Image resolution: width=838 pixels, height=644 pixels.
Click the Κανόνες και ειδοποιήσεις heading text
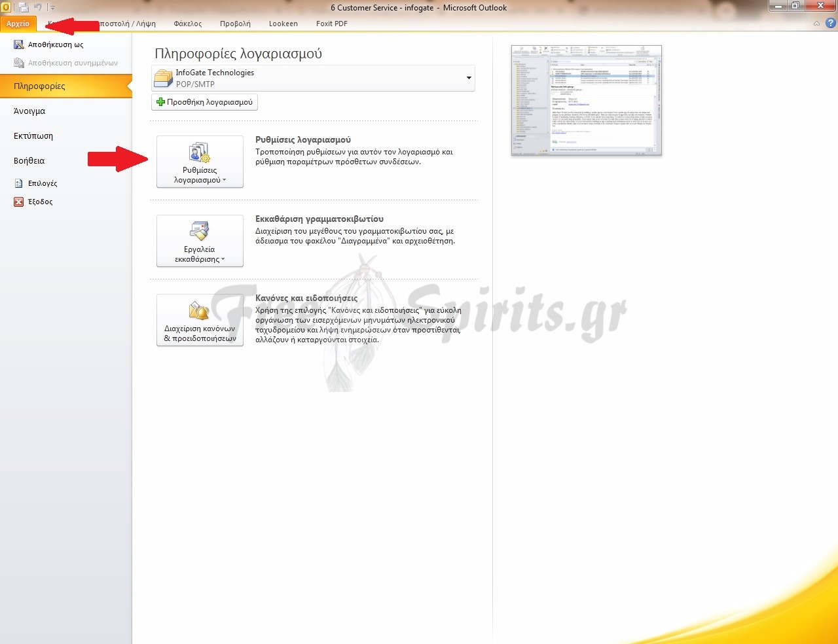[x=306, y=298]
